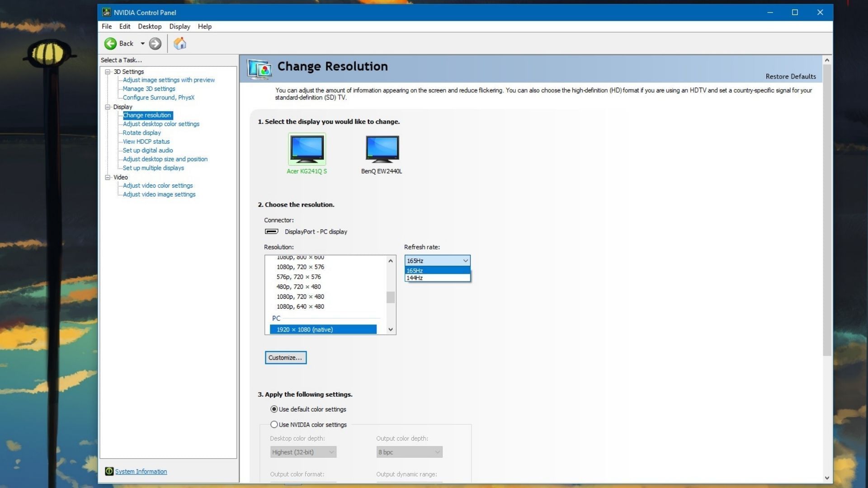This screenshot has width=868, height=488.
Task: Click the Customize button
Action: 285,357
